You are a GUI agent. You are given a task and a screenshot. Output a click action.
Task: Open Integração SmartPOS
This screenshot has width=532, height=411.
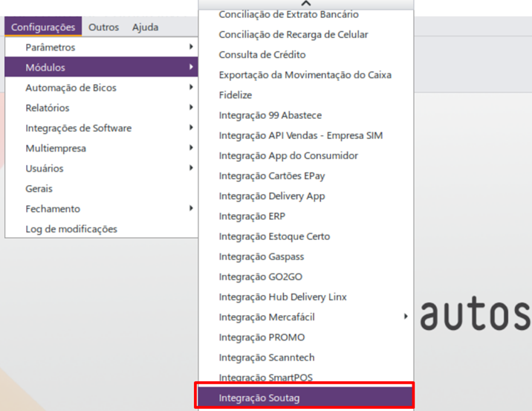click(x=306, y=377)
